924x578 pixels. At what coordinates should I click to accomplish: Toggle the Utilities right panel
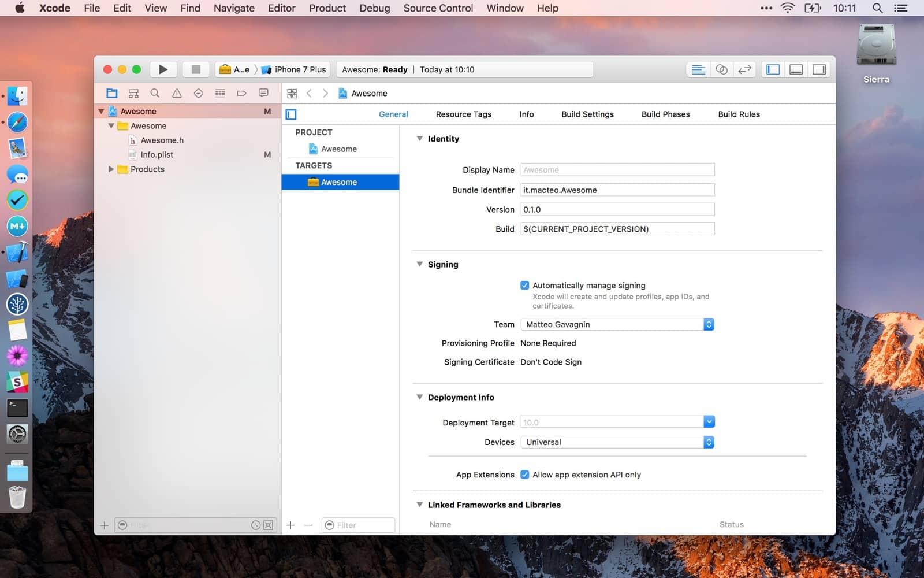[x=819, y=69]
